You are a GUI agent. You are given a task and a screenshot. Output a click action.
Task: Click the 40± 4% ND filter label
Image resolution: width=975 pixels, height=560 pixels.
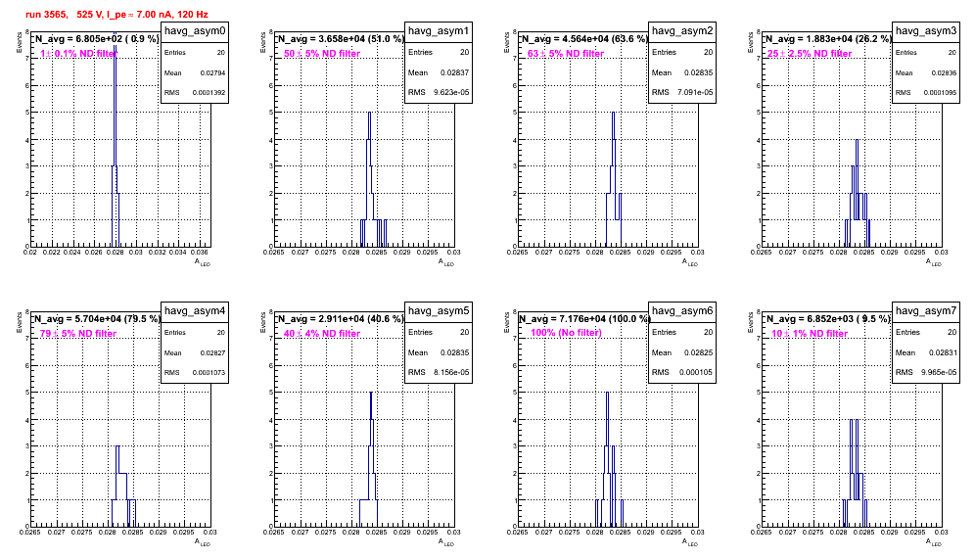point(322,334)
